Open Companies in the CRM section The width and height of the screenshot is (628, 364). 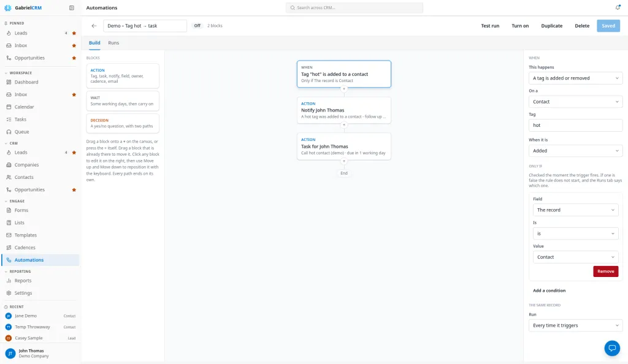click(x=26, y=165)
